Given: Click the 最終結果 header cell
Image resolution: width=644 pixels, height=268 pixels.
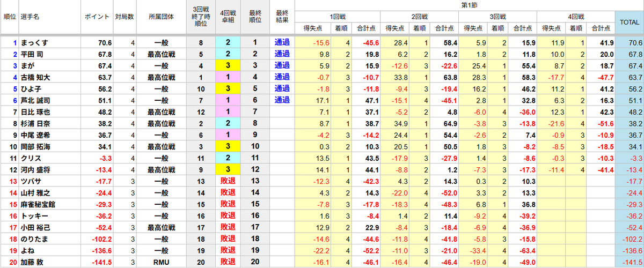Looking at the screenshot, I should tap(282, 17).
